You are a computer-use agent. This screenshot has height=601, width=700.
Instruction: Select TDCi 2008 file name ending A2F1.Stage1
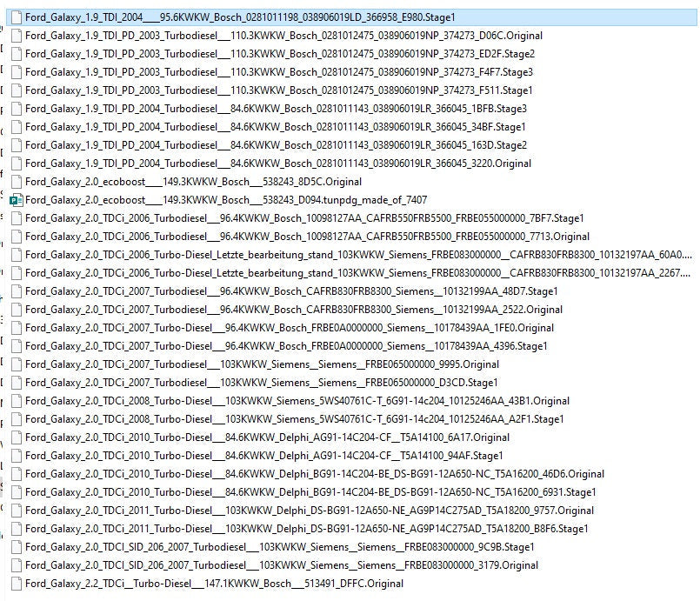point(295,419)
